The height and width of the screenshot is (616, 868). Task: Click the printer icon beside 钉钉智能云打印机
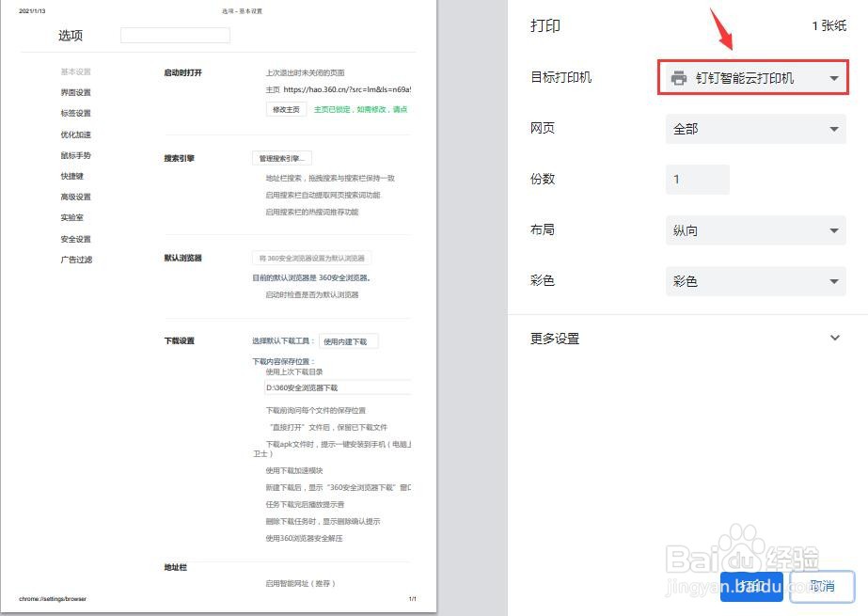[x=679, y=78]
